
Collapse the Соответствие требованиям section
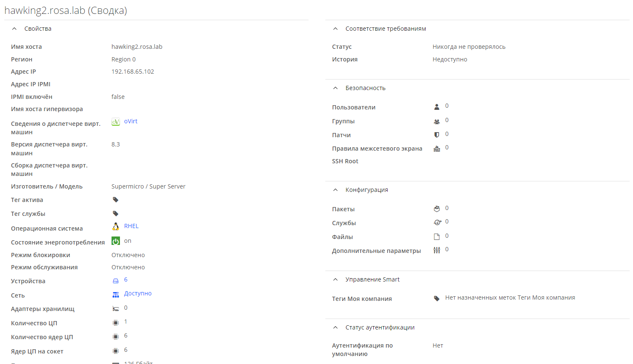pos(335,29)
